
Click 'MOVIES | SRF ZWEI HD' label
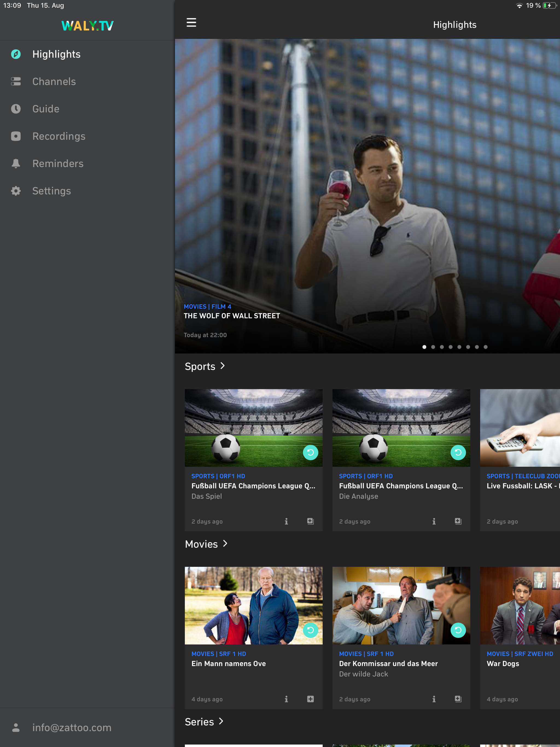(x=520, y=654)
